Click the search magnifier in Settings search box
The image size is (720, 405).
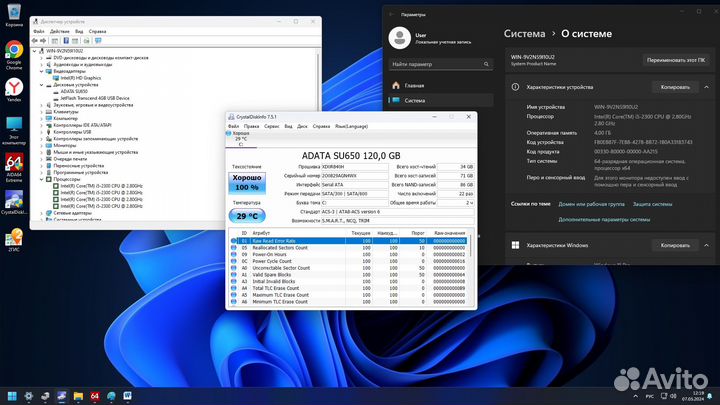[486, 64]
